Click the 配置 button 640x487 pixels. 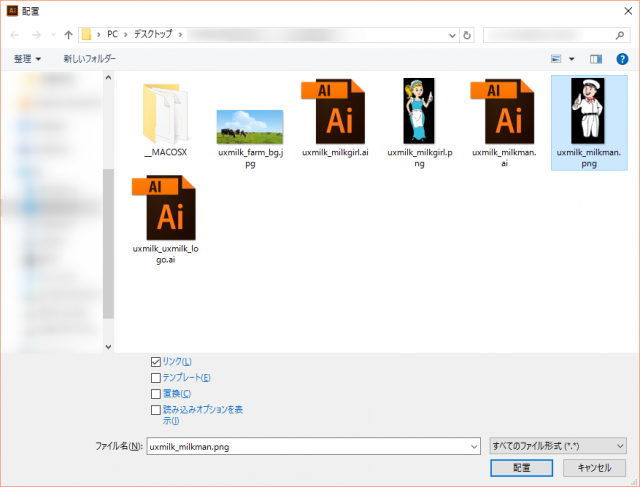[521, 467]
